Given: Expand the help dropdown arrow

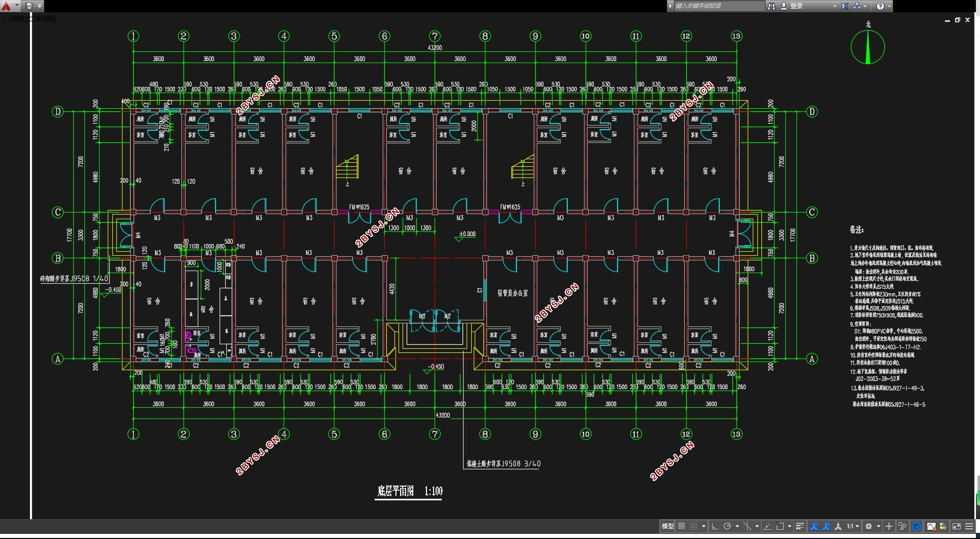Looking at the screenshot, I should [889, 7].
